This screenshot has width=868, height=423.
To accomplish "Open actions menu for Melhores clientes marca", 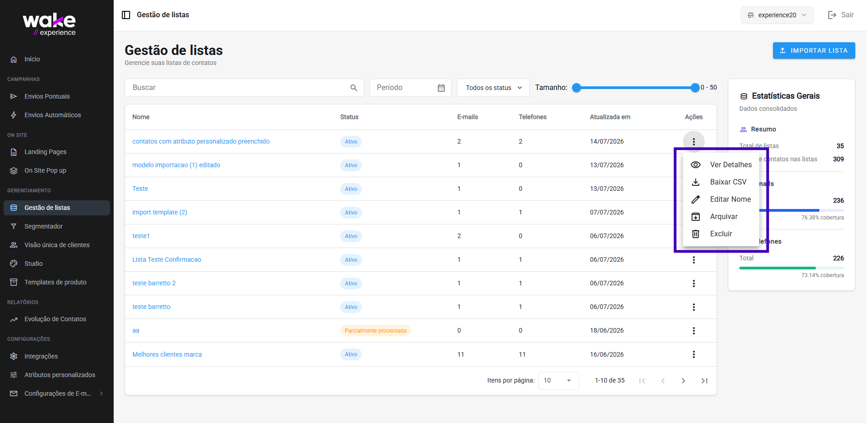I will point(694,354).
